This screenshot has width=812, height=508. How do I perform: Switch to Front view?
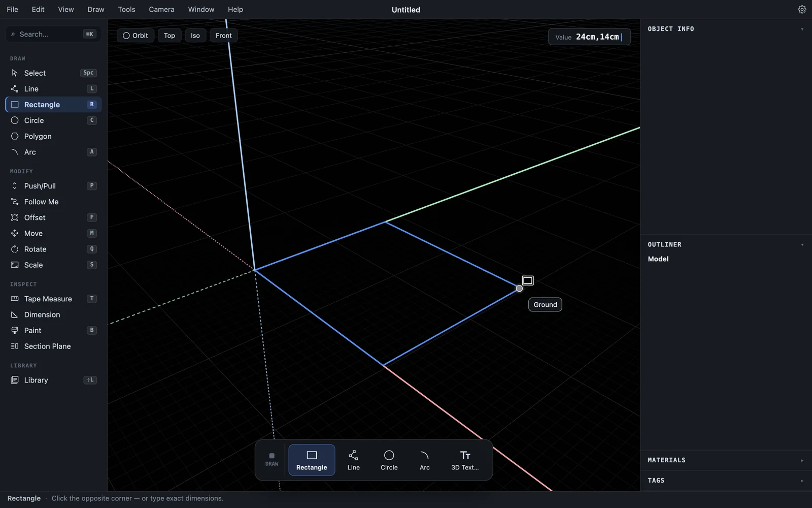tap(224, 36)
